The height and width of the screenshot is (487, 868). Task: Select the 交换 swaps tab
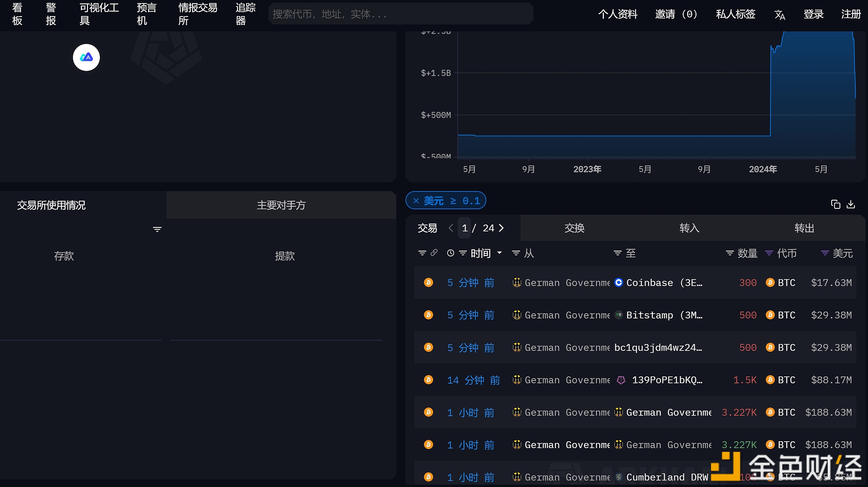[x=574, y=228]
